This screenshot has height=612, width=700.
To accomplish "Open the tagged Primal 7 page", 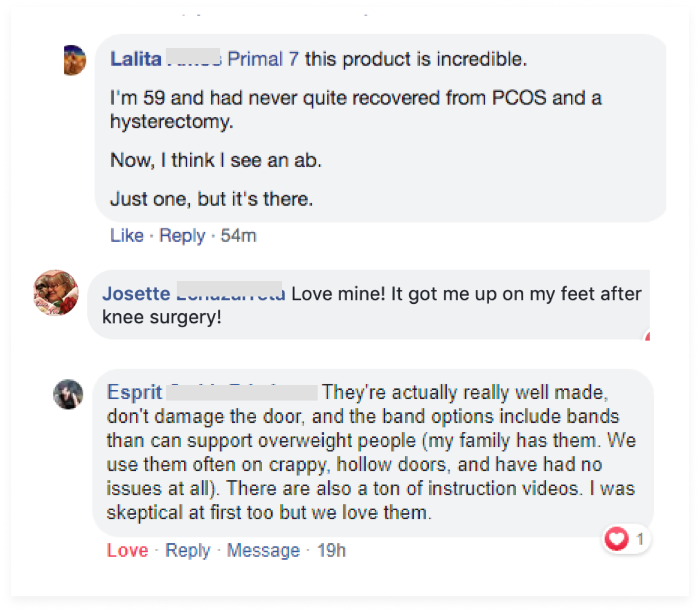I will pos(263,59).
